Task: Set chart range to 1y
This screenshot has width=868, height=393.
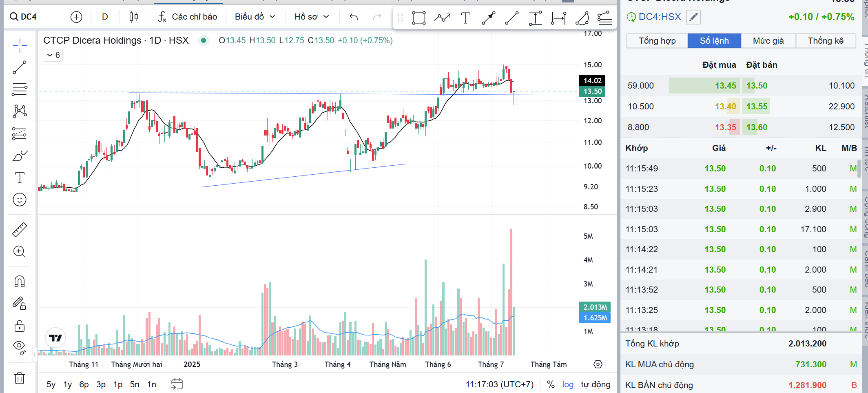Action: click(67, 384)
